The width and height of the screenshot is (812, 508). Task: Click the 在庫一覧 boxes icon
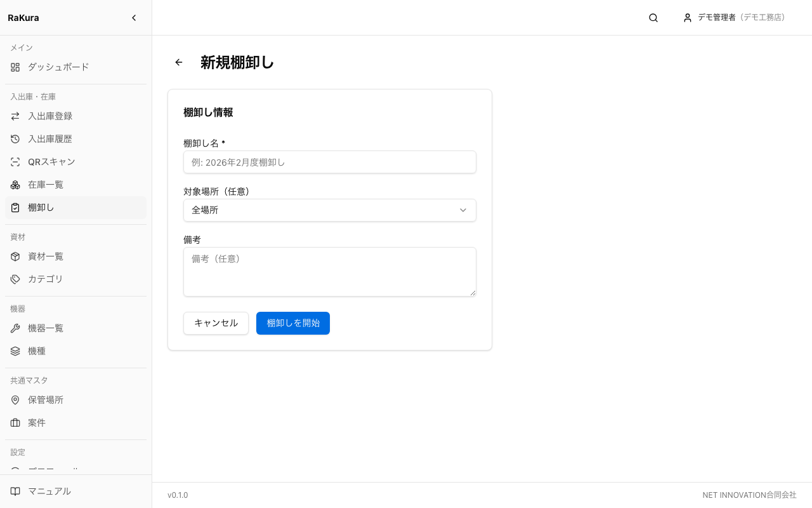pyautogui.click(x=15, y=185)
